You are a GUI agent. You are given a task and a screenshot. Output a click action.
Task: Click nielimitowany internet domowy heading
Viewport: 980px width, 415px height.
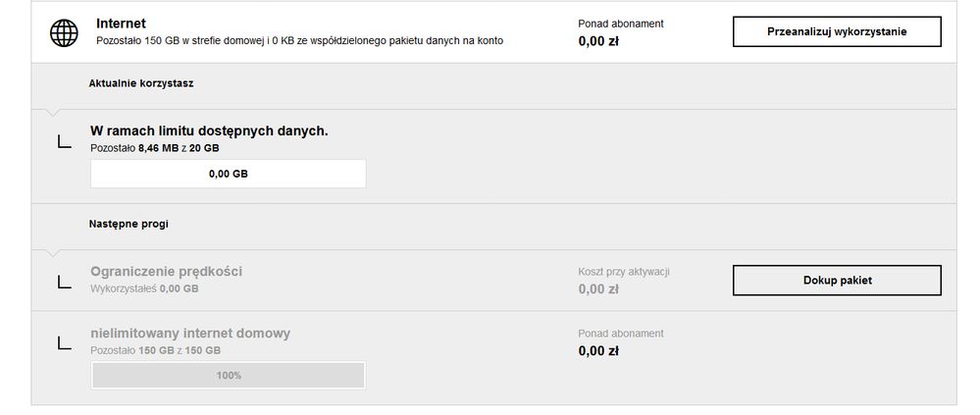[x=190, y=333]
